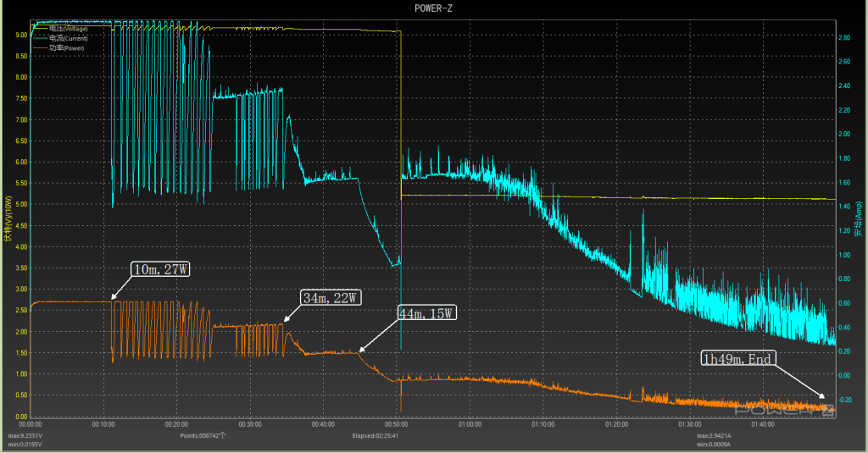
Task: Click the 00:30:00 time axis label
Action: point(250,425)
